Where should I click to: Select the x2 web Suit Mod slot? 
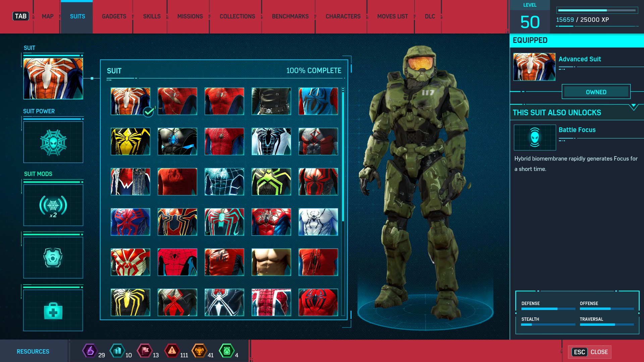[53, 205]
